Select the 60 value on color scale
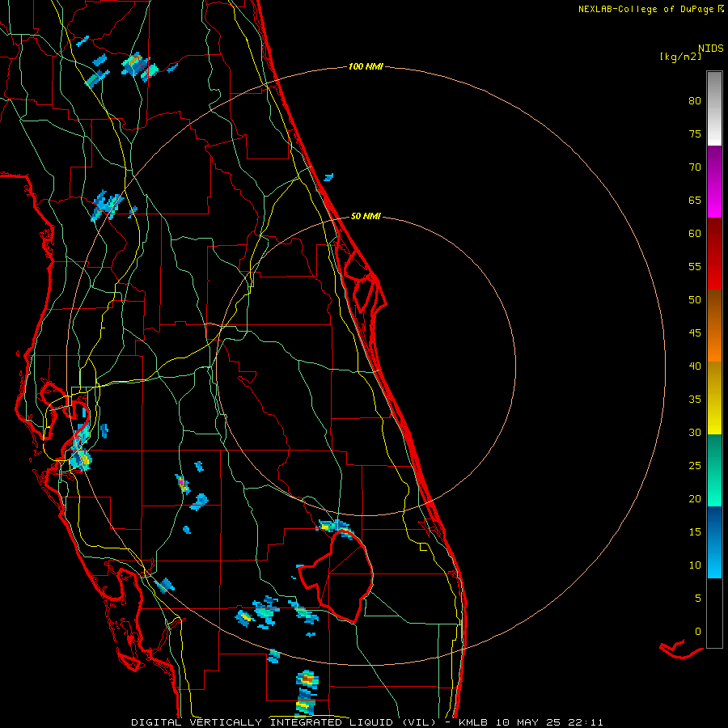This screenshot has height=728, width=728. (695, 234)
